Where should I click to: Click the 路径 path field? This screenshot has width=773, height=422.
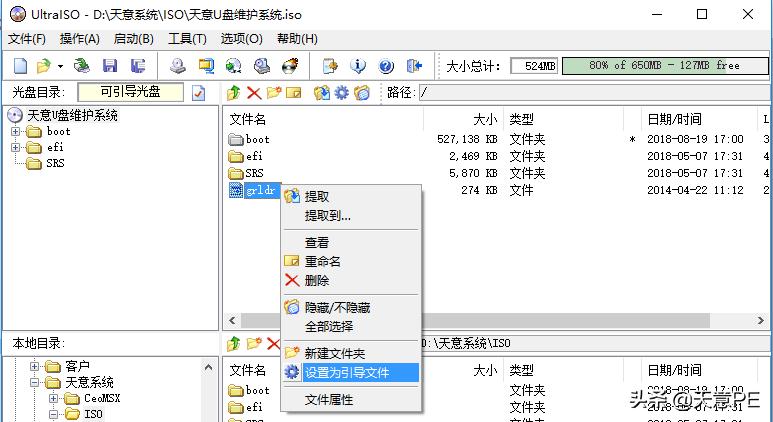click(x=596, y=93)
